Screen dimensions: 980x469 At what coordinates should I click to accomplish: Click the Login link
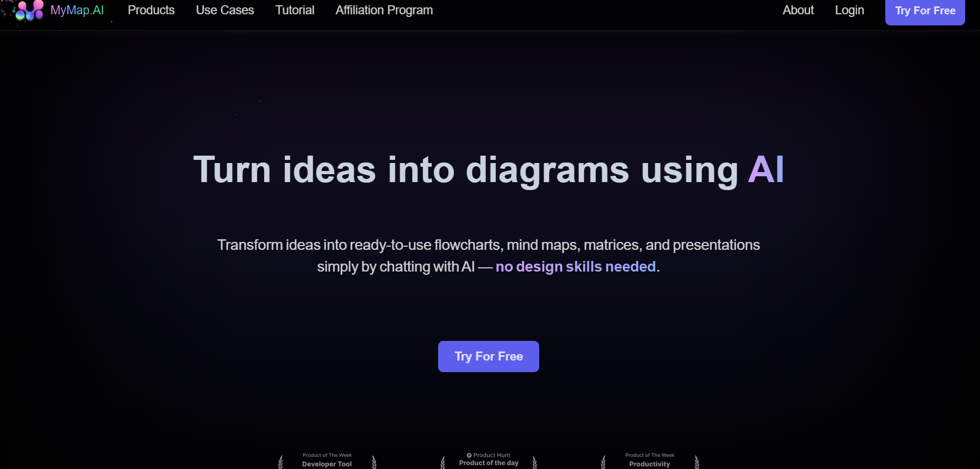coord(849,10)
